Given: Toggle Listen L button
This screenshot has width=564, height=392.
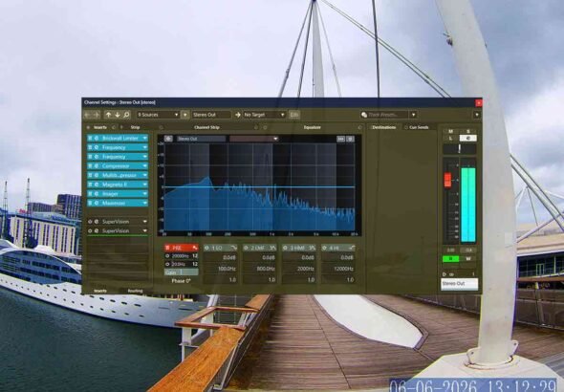Looking at the screenshot, I should pyautogui.click(x=450, y=138).
